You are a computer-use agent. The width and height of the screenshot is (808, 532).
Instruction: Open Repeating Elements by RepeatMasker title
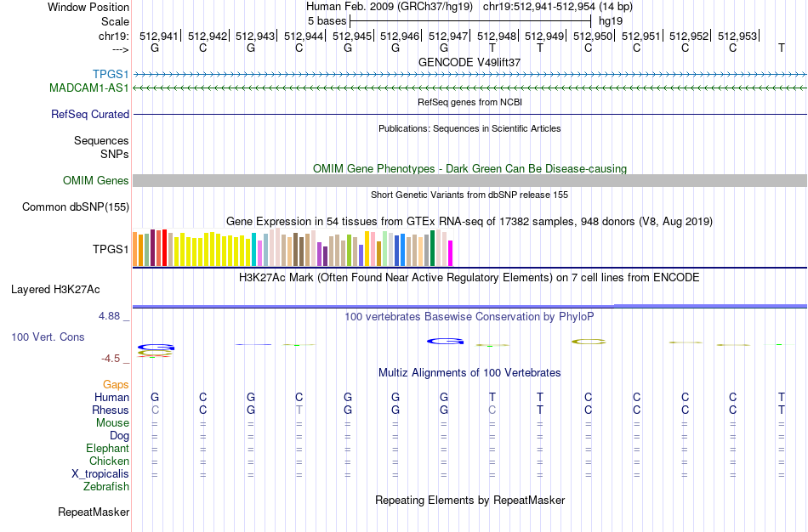[469, 501]
